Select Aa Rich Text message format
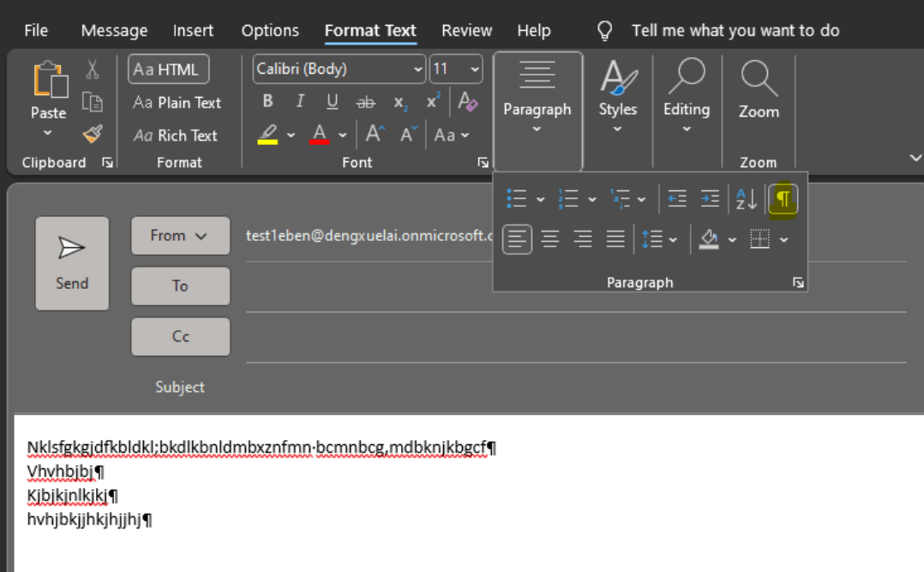Screen dimensions: 924x572 (x=175, y=135)
